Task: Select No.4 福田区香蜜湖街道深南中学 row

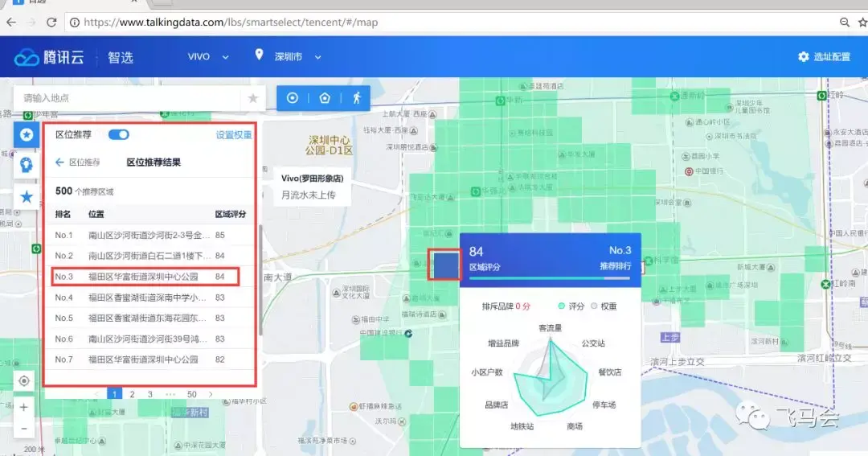Action: click(149, 298)
